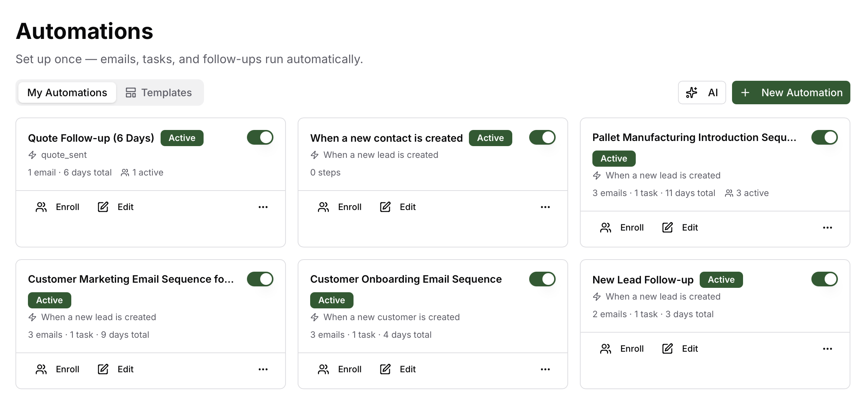Open 'New Lead Follow-up' title
Viewport: 868px width, 420px height.
tap(643, 280)
